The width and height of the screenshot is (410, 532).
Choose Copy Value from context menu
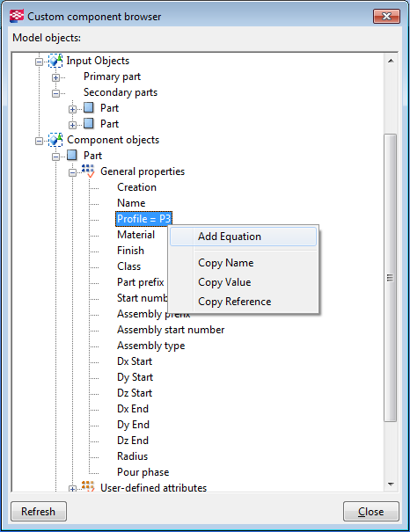click(243, 282)
